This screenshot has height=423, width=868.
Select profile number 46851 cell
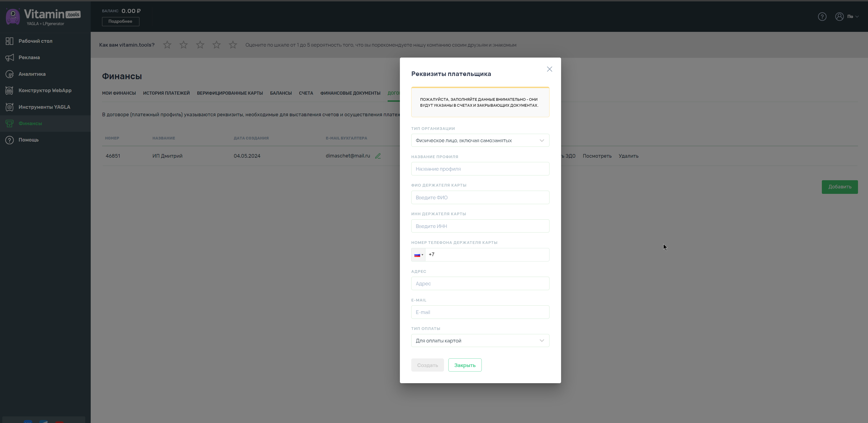(x=113, y=156)
